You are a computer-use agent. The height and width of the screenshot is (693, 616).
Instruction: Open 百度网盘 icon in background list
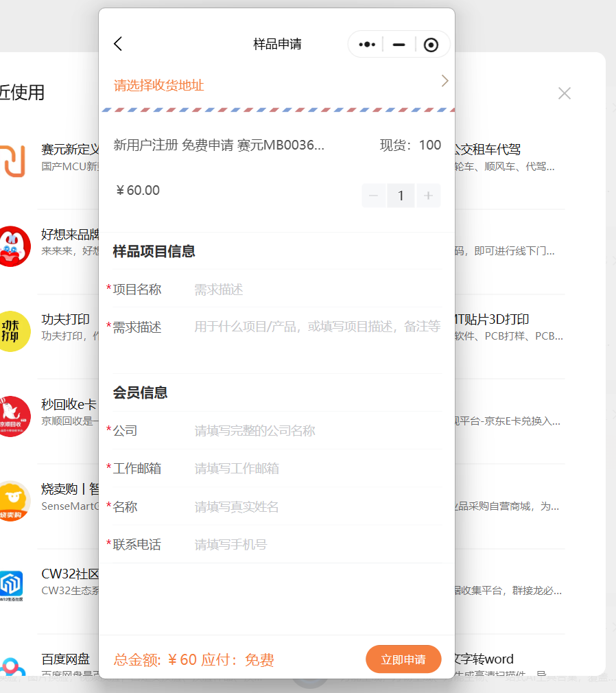[x=12, y=666]
